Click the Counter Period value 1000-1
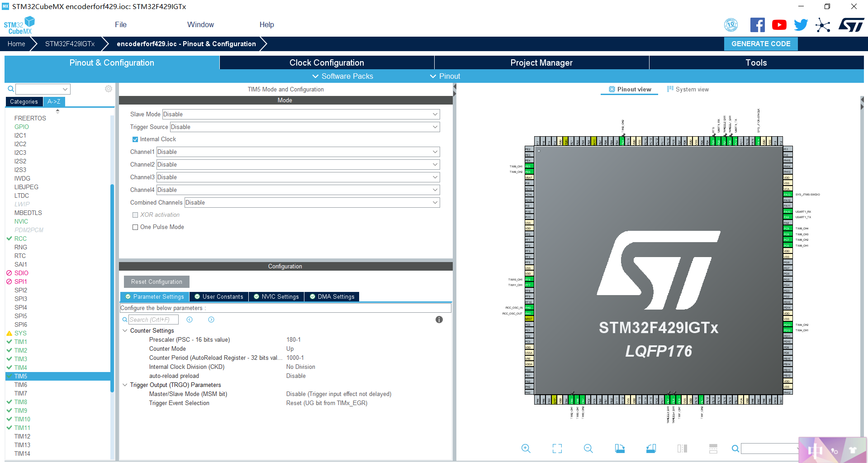The image size is (868, 463). (x=295, y=358)
